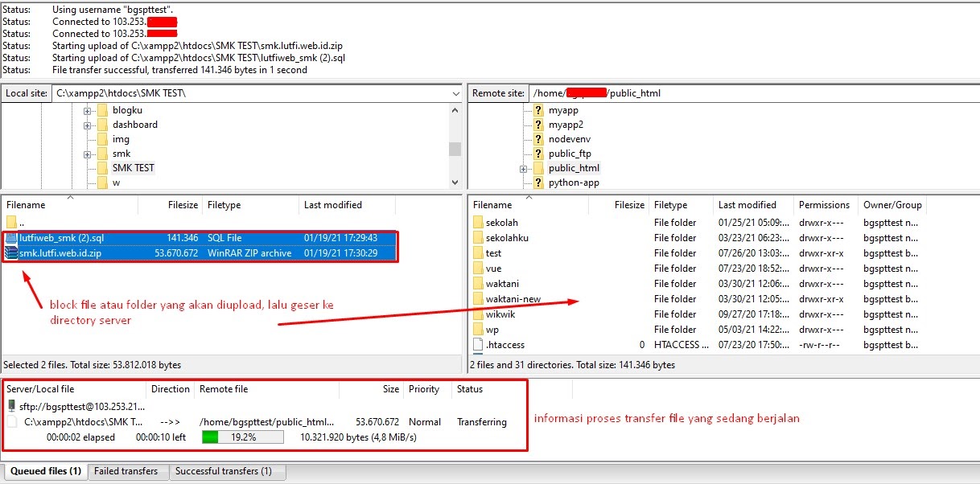This screenshot has height=484, width=980.
Task: Expand the dashboard folder tree node
Action: [87, 125]
